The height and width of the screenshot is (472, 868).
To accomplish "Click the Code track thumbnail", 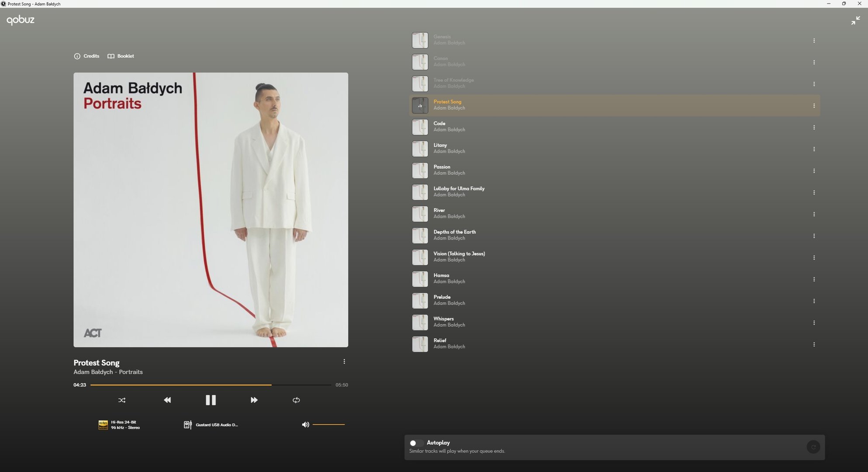I will (420, 127).
